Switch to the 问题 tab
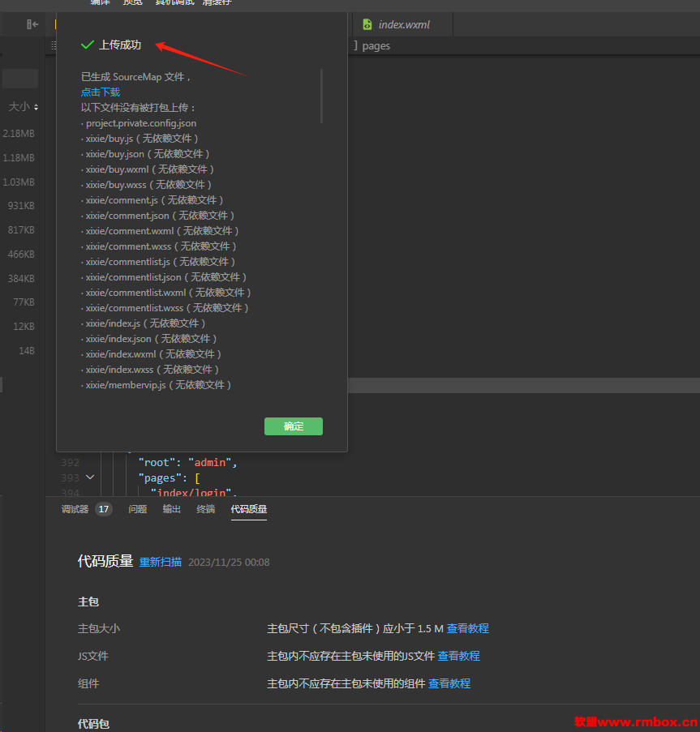Screen dimensions: 700x732 click(137, 509)
